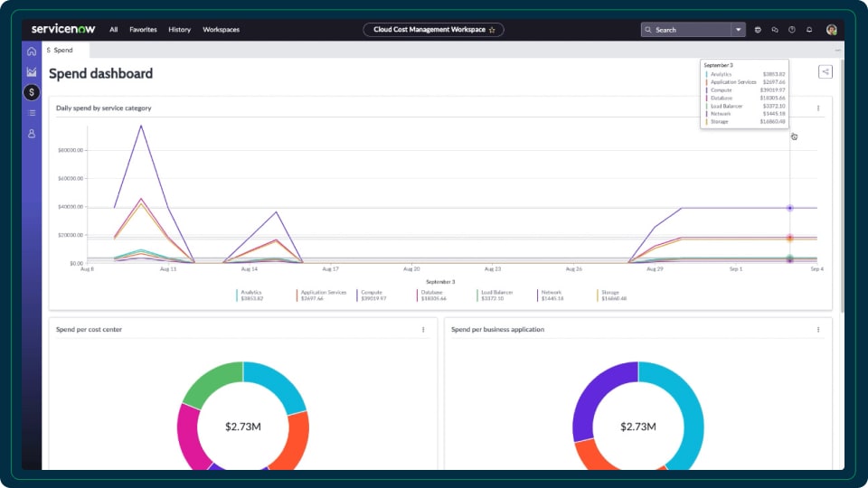Click the ServiceNow logo

click(63, 29)
